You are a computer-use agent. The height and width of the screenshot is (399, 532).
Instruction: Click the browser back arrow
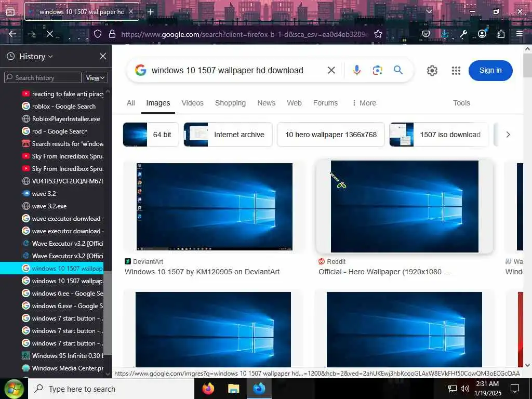point(12,34)
